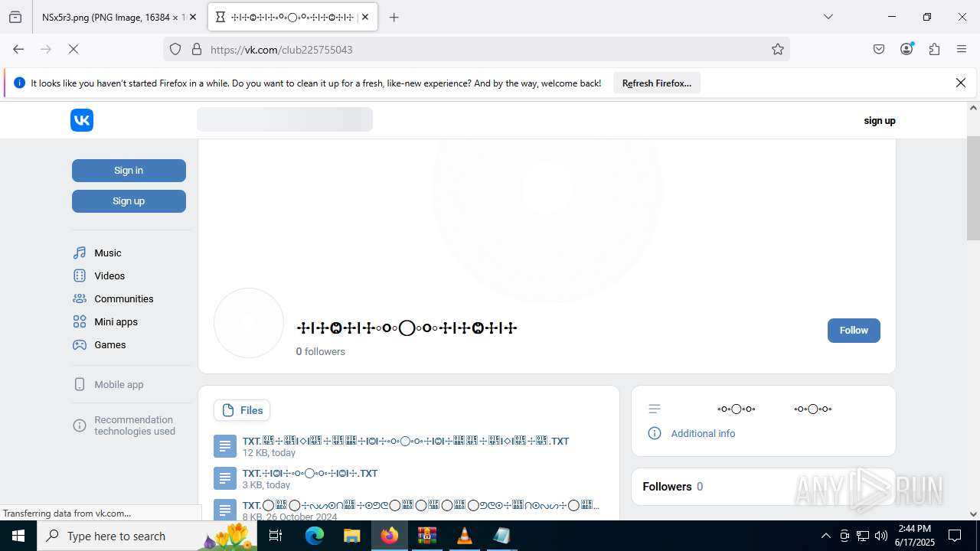Open Microsoft Edge from the taskbar
This screenshot has width=980, height=551.
[315, 536]
